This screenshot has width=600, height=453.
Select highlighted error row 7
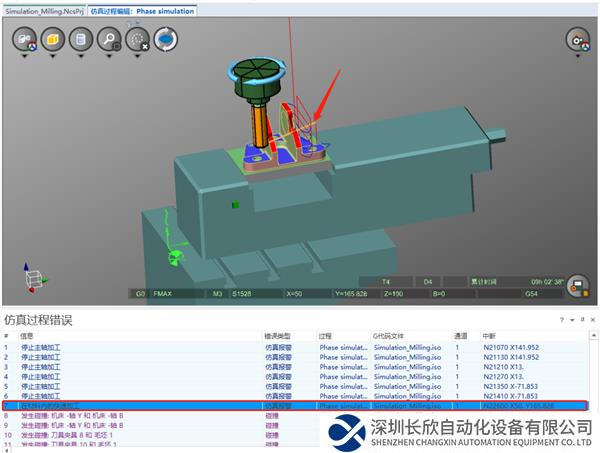(x=140, y=406)
